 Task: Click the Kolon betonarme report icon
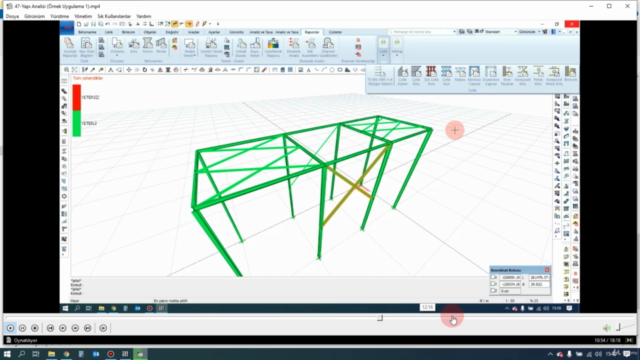pyautogui.click(x=147, y=46)
